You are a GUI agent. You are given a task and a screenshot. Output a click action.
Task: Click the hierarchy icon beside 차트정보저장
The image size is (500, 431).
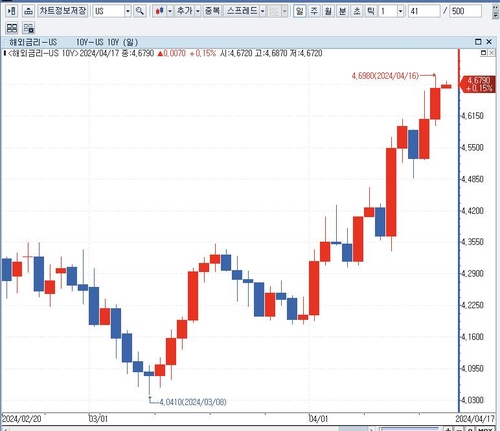28,11
